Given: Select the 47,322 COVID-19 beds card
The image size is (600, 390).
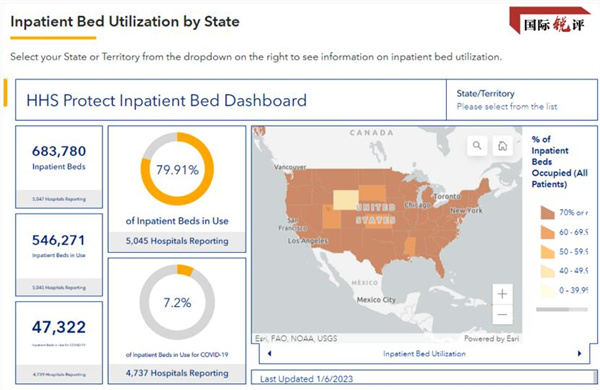Looking at the screenshot, I should pyautogui.click(x=59, y=343).
